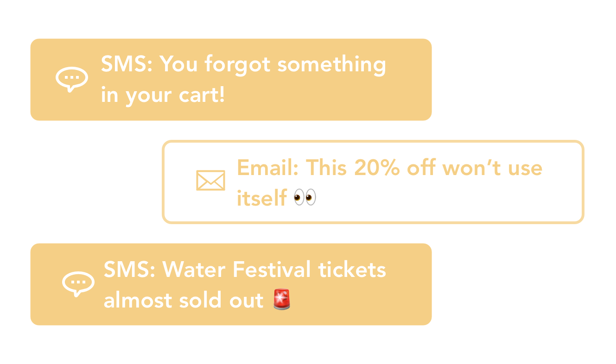The width and height of the screenshot is (616, 364).
Task: Open the Water Festival tickets SMS card
Action: point(231,284)
